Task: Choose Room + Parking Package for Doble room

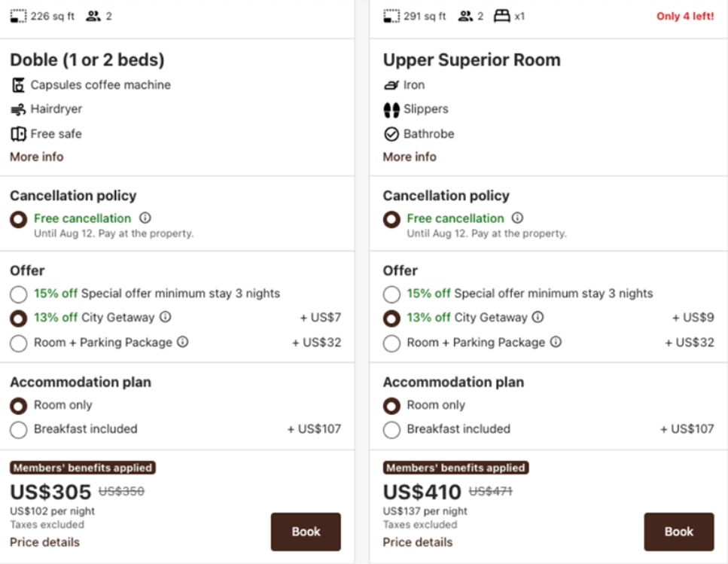Action: point(19,343)
